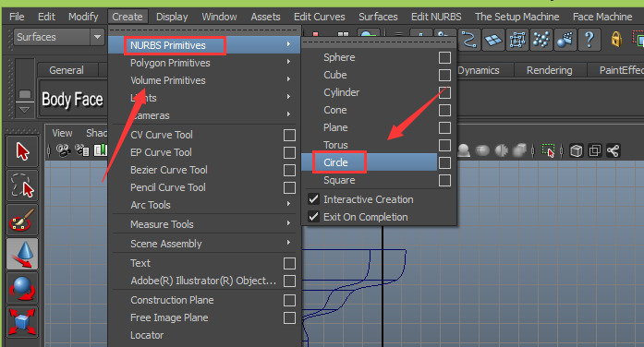
Task: Switch to the General shelf tab
Action: click(67, 70)
